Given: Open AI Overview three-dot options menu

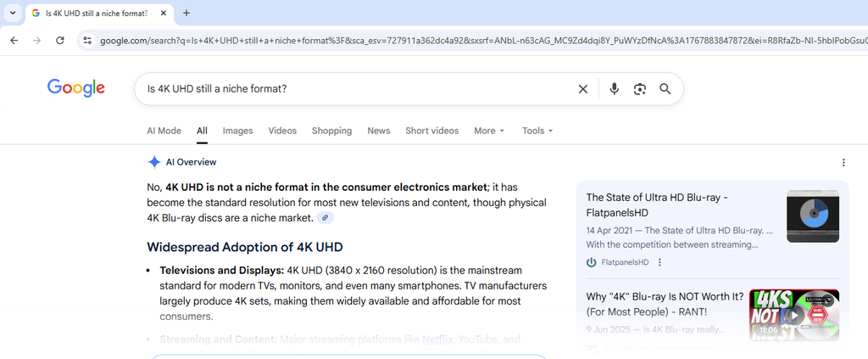Looking at the screenshot, I should coord(843,162).
